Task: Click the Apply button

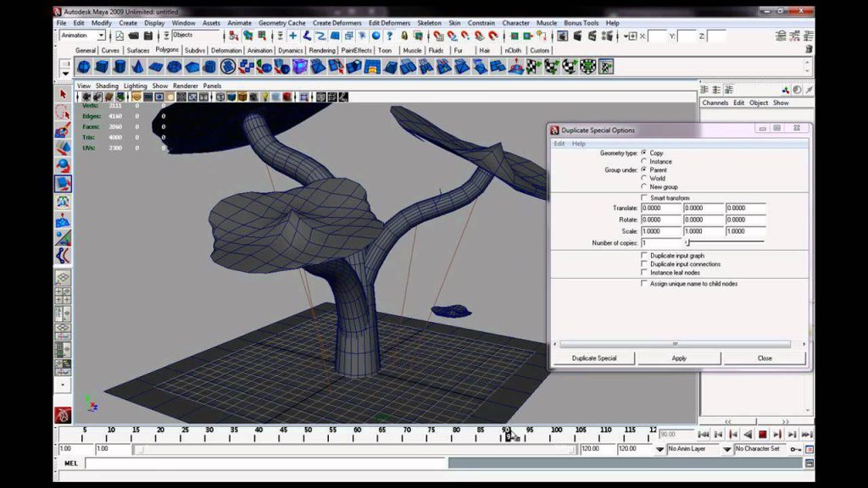Action: [679, 358]
